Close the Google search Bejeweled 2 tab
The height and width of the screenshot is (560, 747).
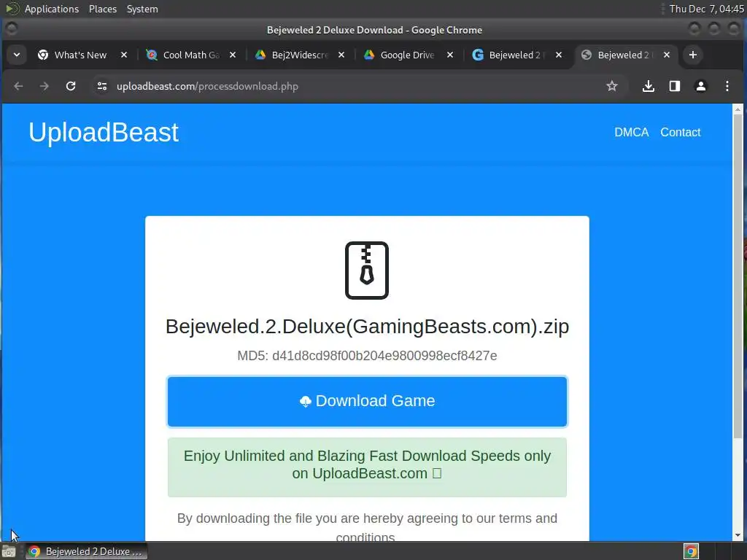558,55
